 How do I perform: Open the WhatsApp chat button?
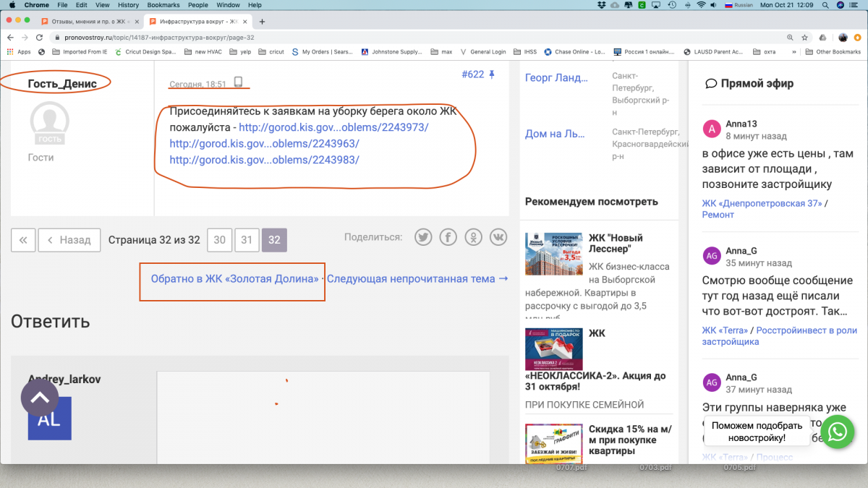[838, 432]
